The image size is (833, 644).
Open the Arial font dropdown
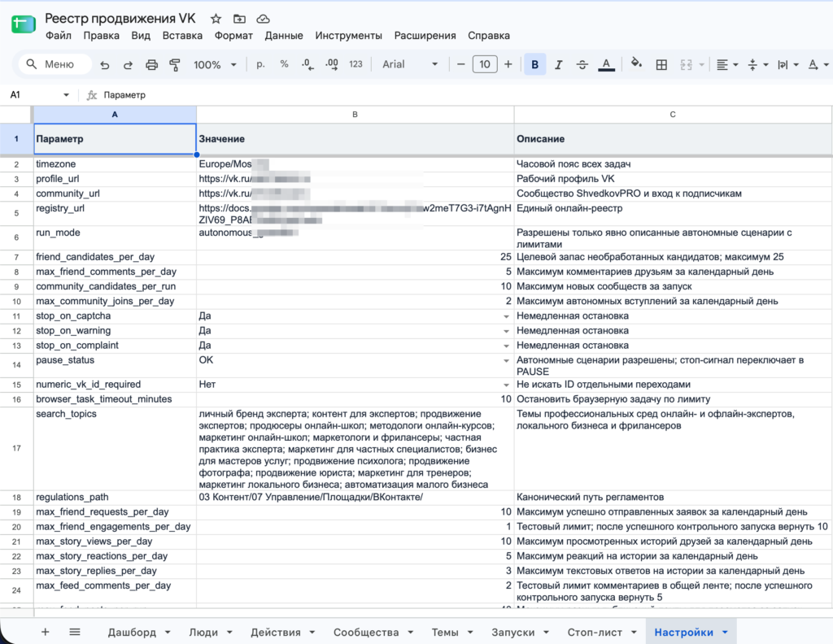pos(410,64)
